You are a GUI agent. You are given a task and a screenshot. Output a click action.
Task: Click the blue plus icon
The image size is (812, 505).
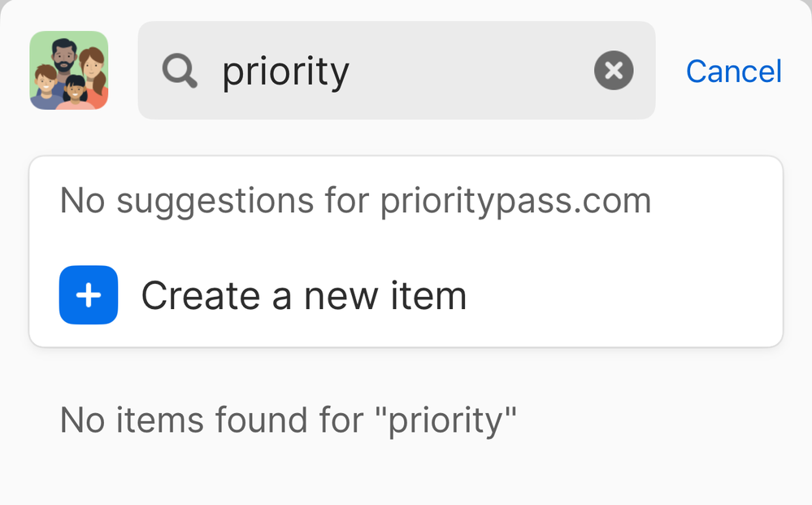[89, 295]
